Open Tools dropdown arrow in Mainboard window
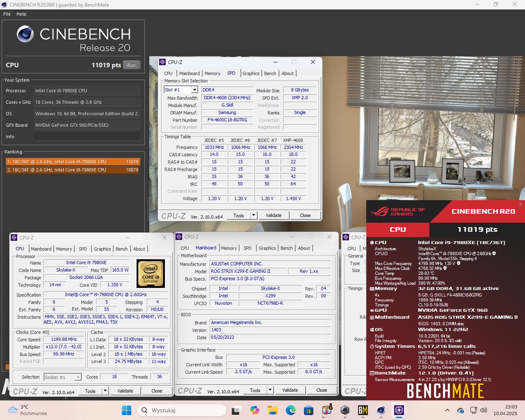The image size is (525, 420). [x=270, y=390]
